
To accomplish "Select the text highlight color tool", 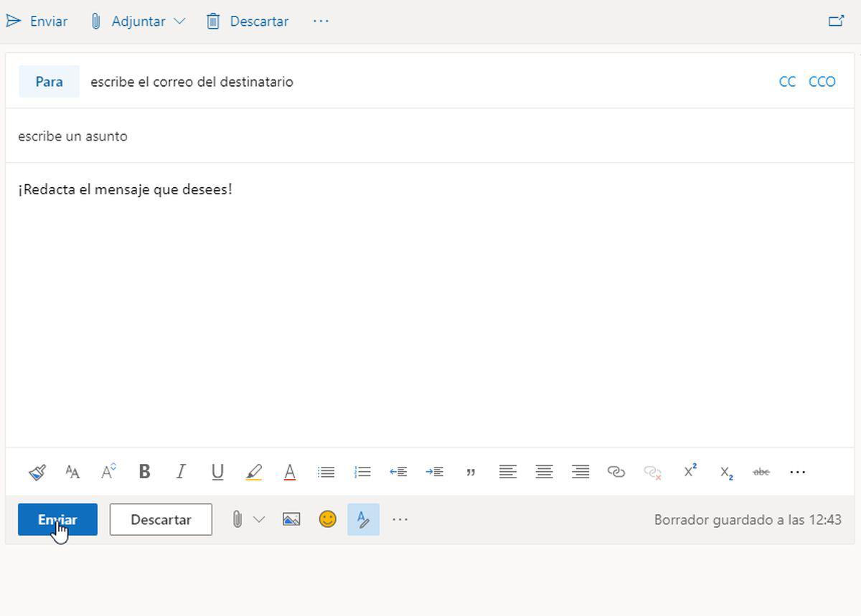I will coord(254,472).
